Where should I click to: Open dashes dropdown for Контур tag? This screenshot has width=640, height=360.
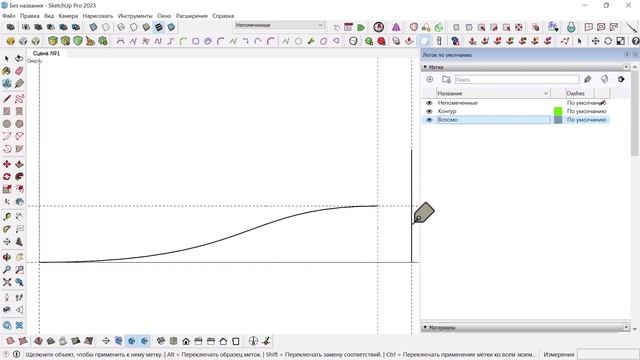[x=587, y=111]
